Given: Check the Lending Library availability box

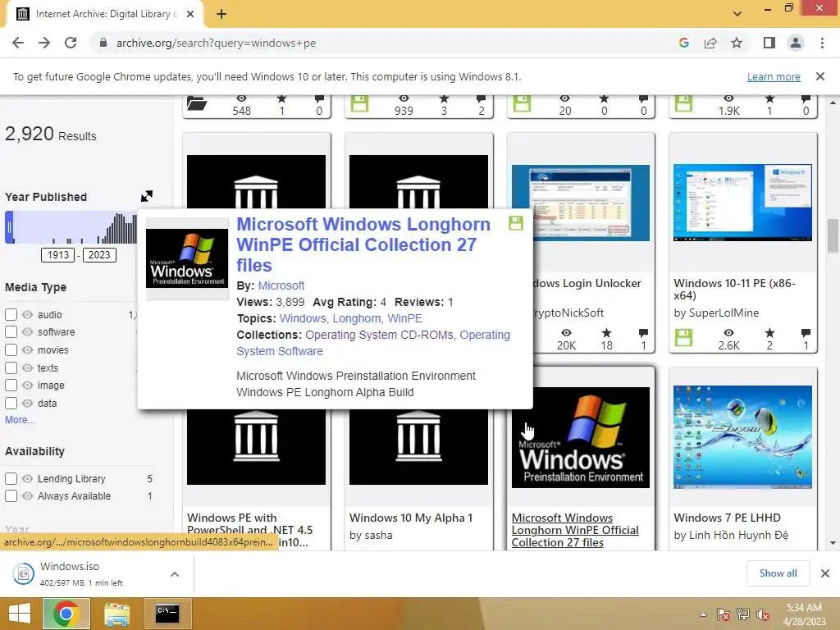Looking at the screenshot, I should coord(11,478).
